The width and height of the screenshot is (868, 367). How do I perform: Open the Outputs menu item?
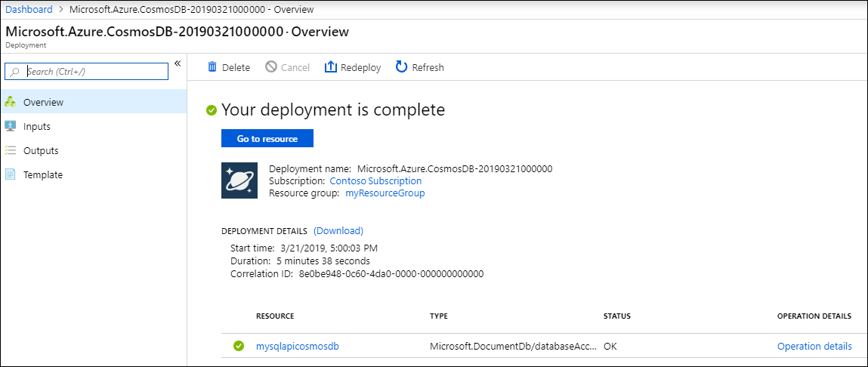93,150
